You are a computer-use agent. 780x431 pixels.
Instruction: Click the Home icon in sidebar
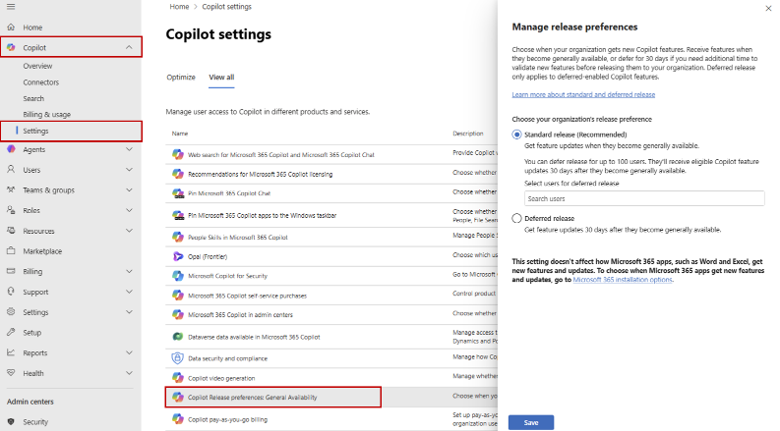click(x=11, y=27)
